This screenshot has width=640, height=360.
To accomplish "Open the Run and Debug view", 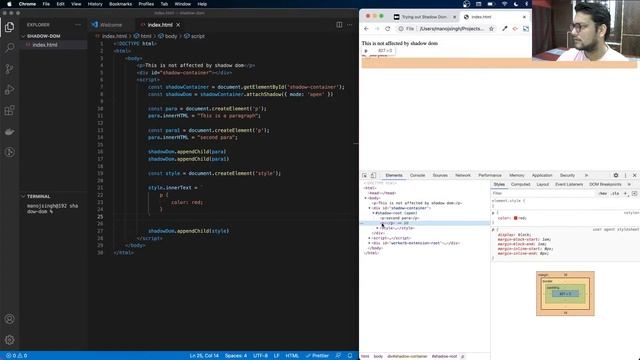I will [9, 89].
